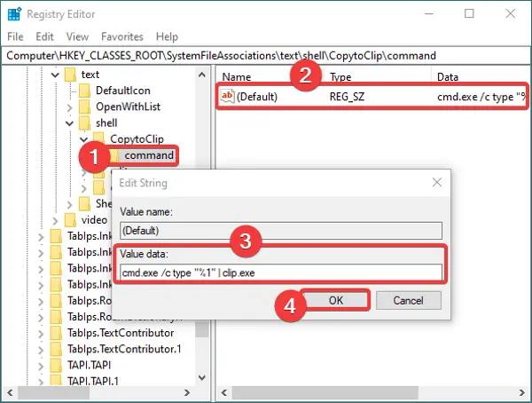This screenshot has height=403, width=532.
Task: Click the CopytoClip folder icon
Action: point(98,138)
